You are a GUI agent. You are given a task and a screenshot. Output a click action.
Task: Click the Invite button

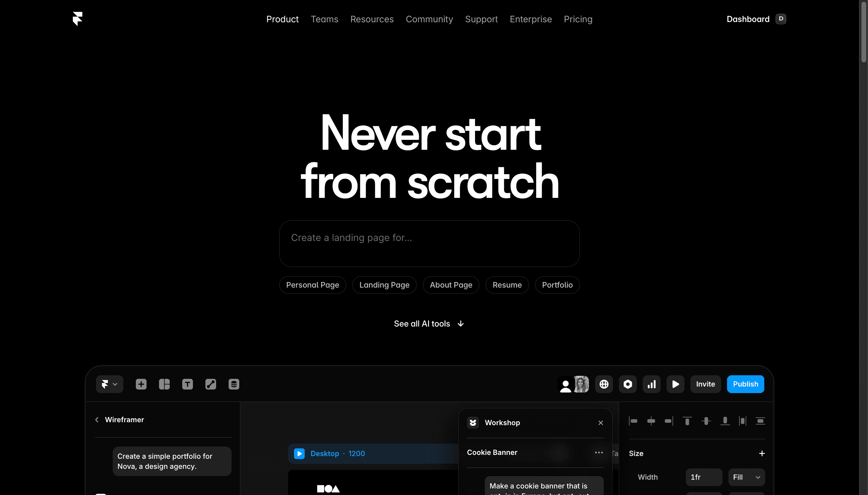[705, 384]
